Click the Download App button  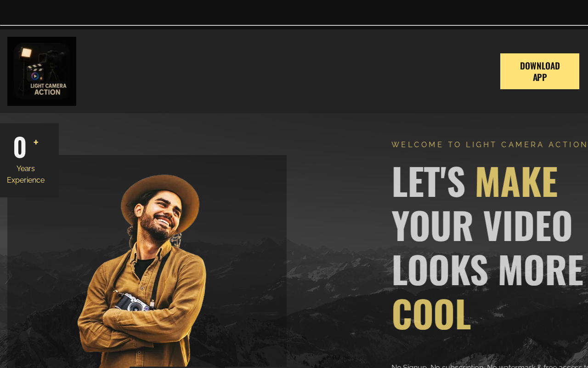click(540, 71)
